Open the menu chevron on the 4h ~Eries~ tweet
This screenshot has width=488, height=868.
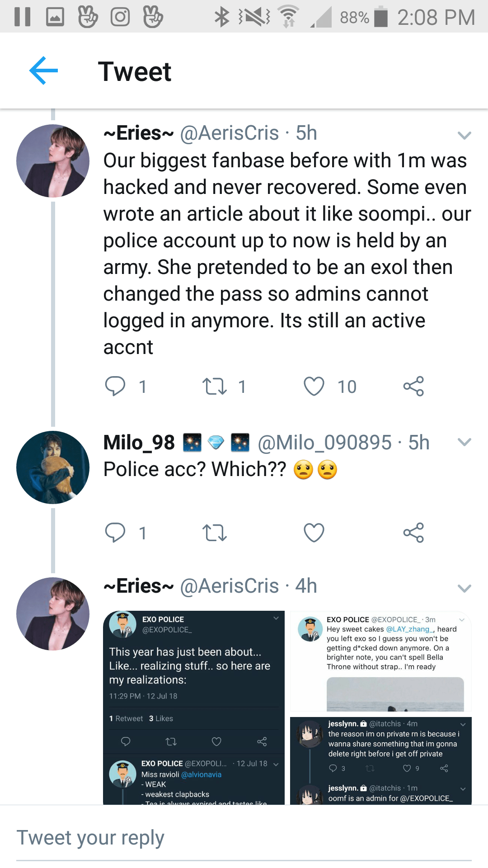click(x=464, y=588)
